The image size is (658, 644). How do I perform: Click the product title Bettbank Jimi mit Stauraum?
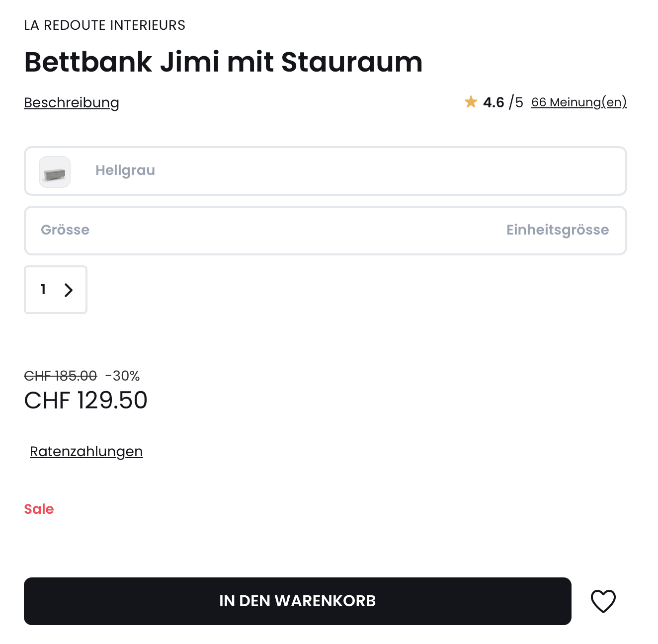(x=223, y=62)
